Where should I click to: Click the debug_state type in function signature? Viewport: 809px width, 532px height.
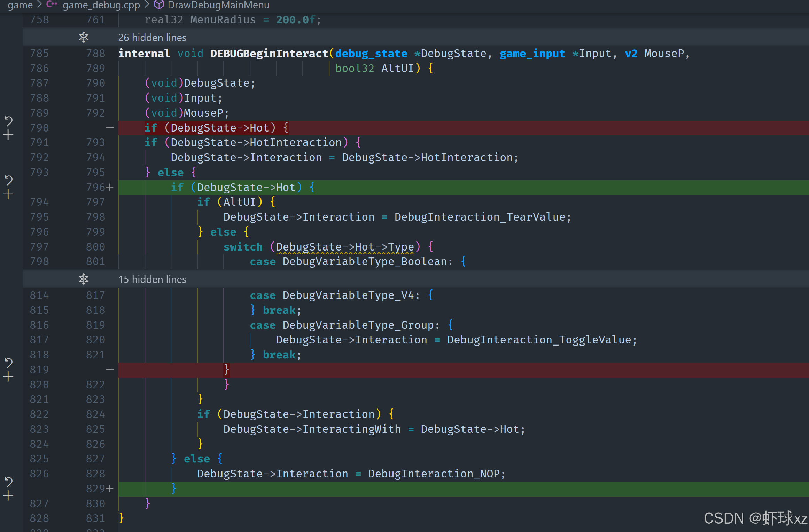371,54
